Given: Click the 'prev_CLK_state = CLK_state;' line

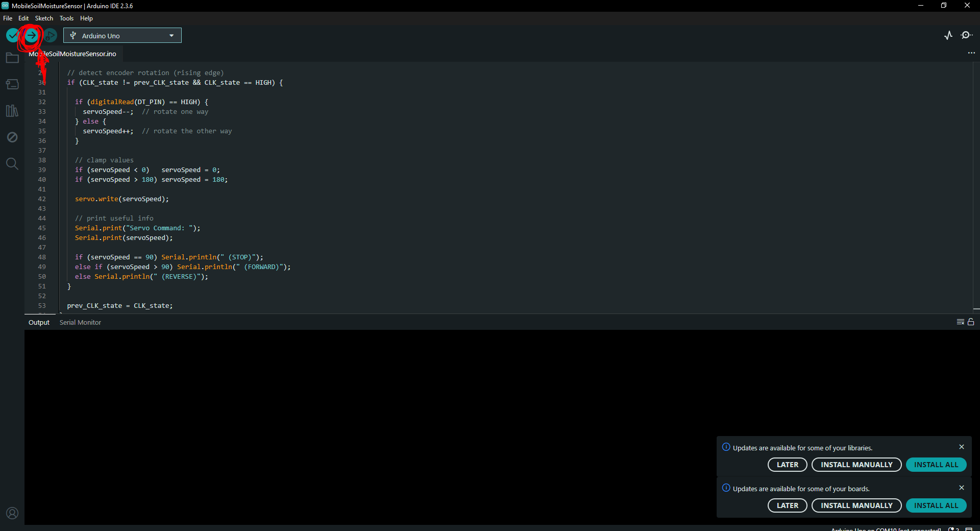Looking at the screenshot, I should click(120, 306).
